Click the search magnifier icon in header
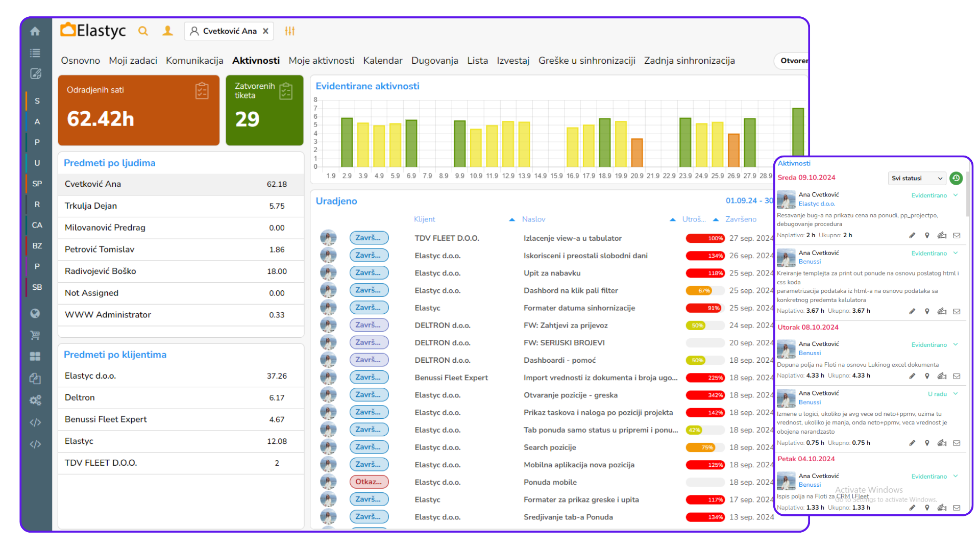 pos(143,31)
